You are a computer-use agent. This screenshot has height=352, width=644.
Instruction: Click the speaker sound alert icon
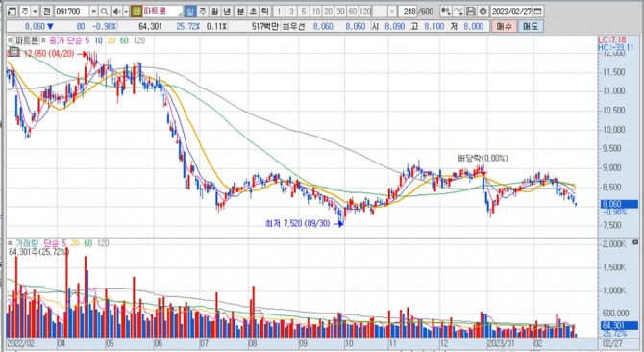(x=116, y=12)
